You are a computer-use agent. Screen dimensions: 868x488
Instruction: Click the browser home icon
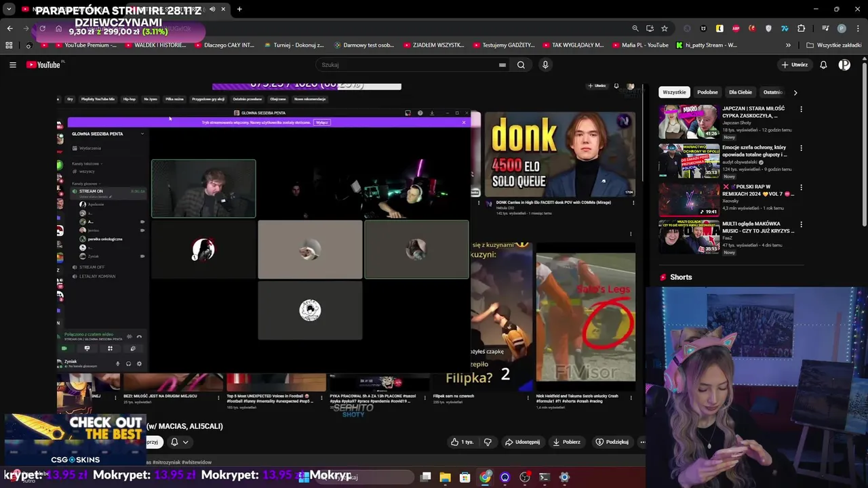pyautogui.click(x=58, y=28)
